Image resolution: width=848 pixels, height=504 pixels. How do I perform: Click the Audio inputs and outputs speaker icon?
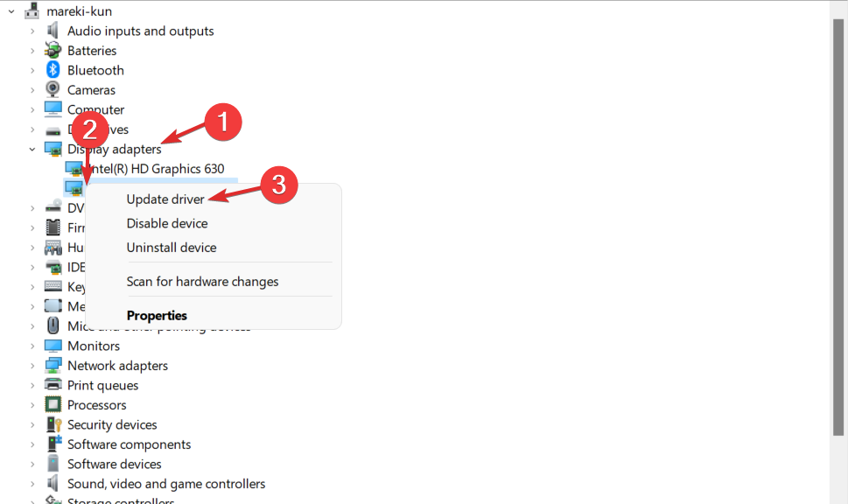pos(53,31)
